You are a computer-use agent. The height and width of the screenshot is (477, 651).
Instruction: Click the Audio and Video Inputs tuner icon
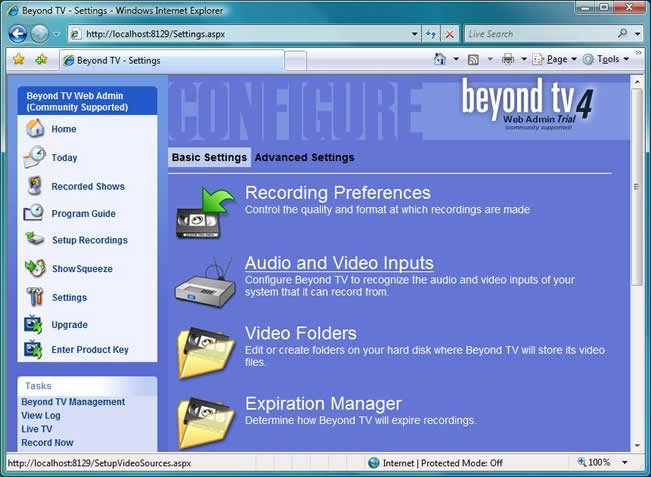click(205, 283)
